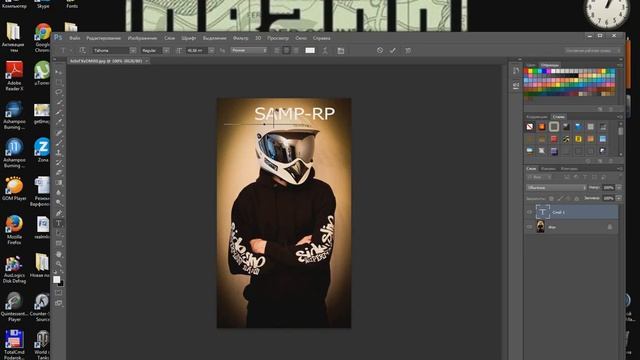Open GOM Player desktop shortcut

(14, 189)
